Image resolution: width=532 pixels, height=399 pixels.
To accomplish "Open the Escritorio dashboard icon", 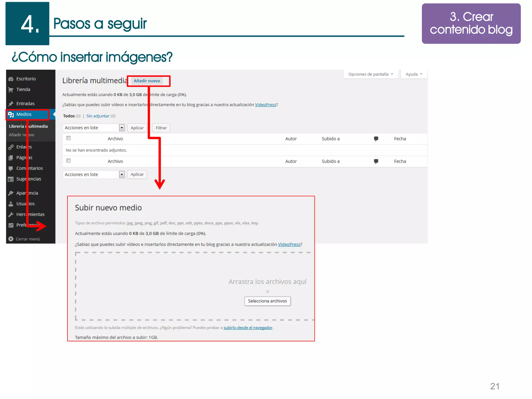I will click(11, 79).
